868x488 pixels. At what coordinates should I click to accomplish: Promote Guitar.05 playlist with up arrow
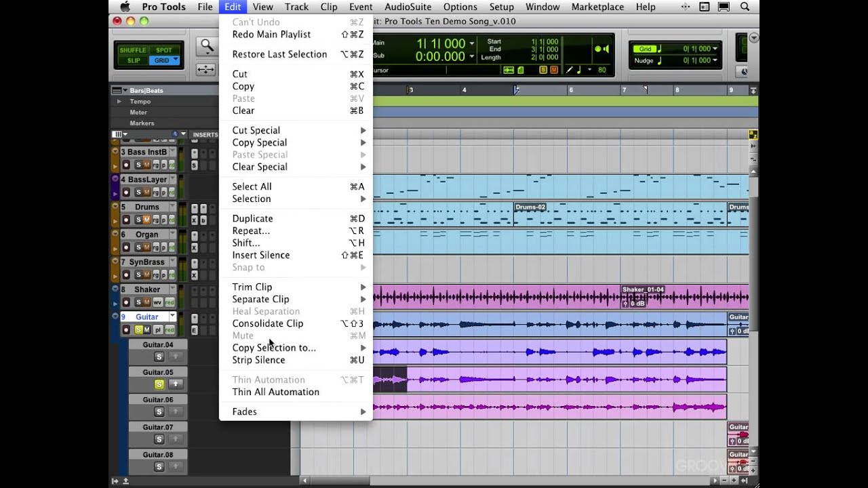(174, 384)
